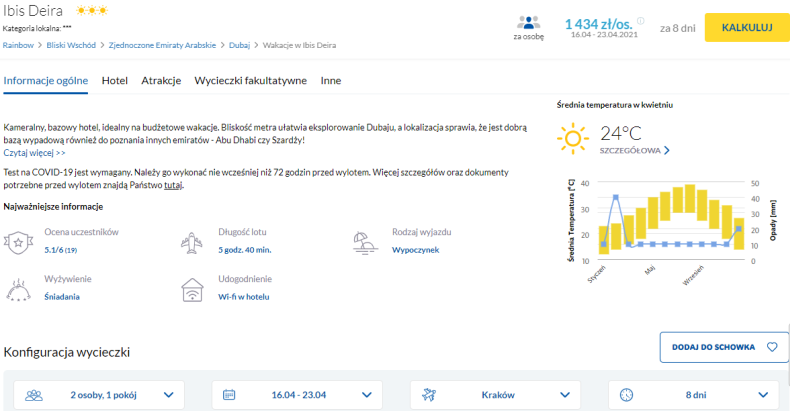This screenshot has width=790, height=411.
Task: Open the Wycieczki fakultatywne tab
Action: (x=250, y=81)
